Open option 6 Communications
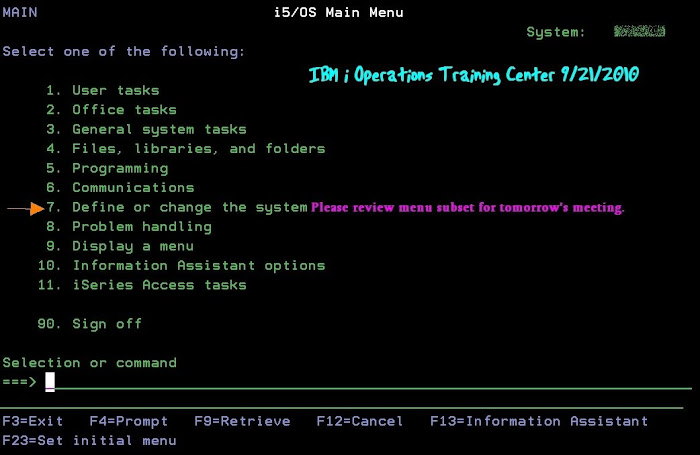Viewport: 700px width, 455px height. 120,188
